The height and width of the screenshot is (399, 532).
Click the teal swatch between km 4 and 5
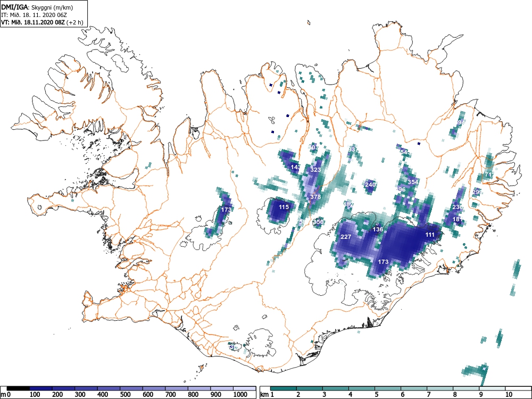tap(362, 388)
